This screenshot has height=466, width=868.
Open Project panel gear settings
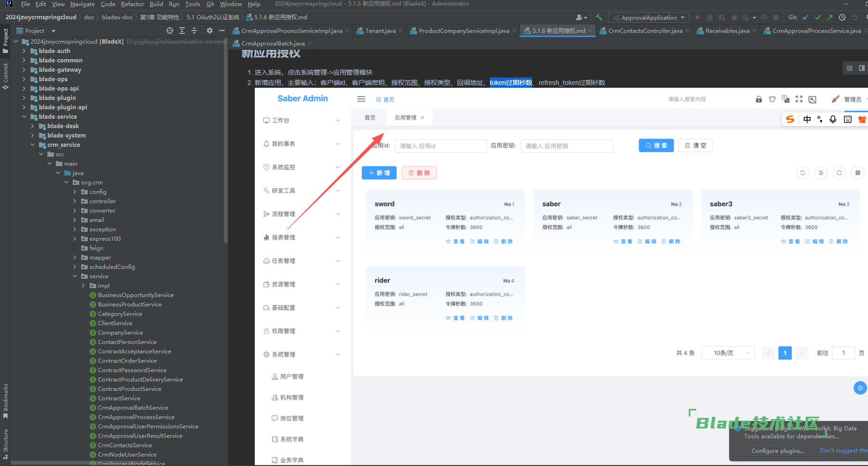click(210, 31)
